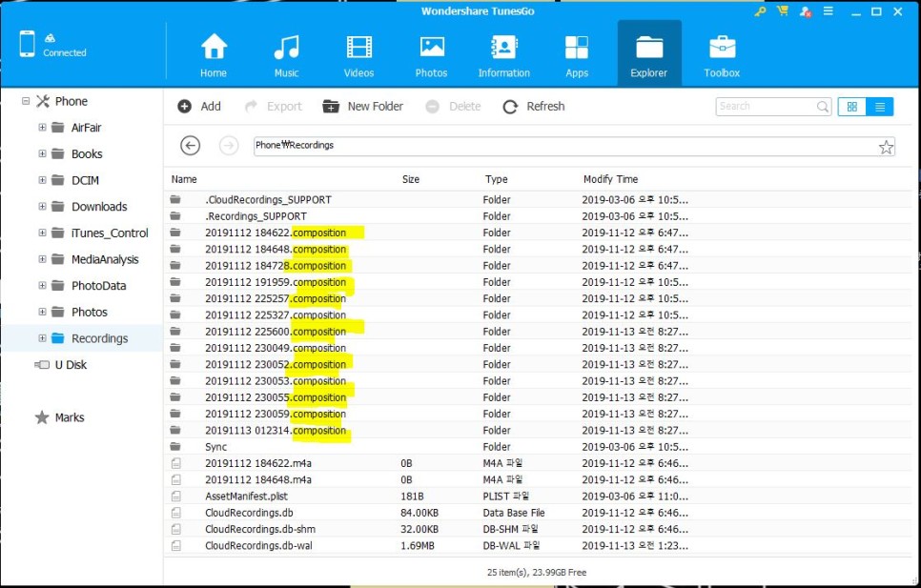Select U Disk in the sidebar

pos(71,365)
